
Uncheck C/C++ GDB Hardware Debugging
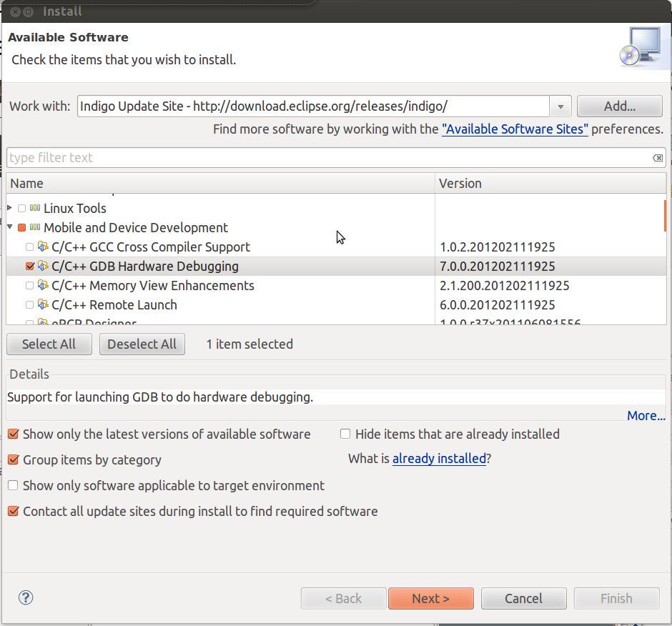(x=29, y=266)
